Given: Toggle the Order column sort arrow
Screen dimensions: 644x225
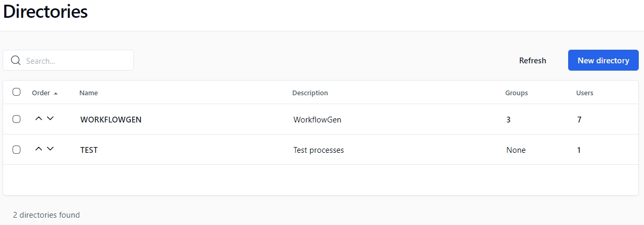Looking at the screenshot, I should pyautogui.click(x=56, y=93).
